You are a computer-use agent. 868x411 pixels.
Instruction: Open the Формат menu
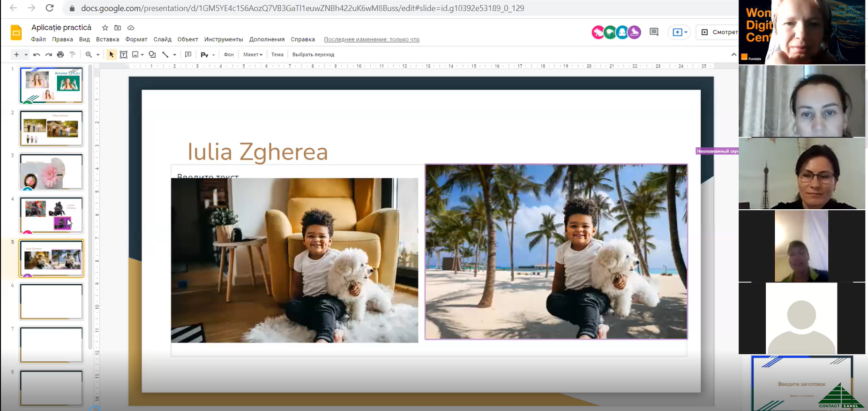(x=136, y=39)
